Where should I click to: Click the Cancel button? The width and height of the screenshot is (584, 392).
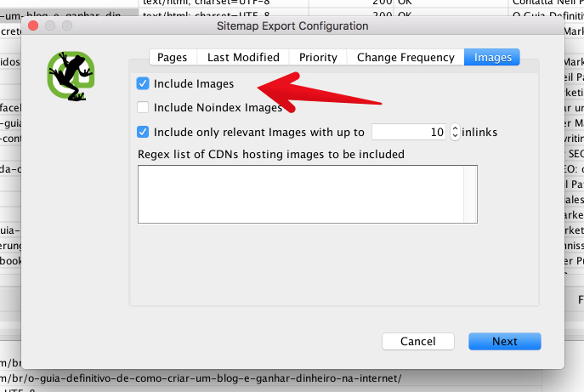418,341
